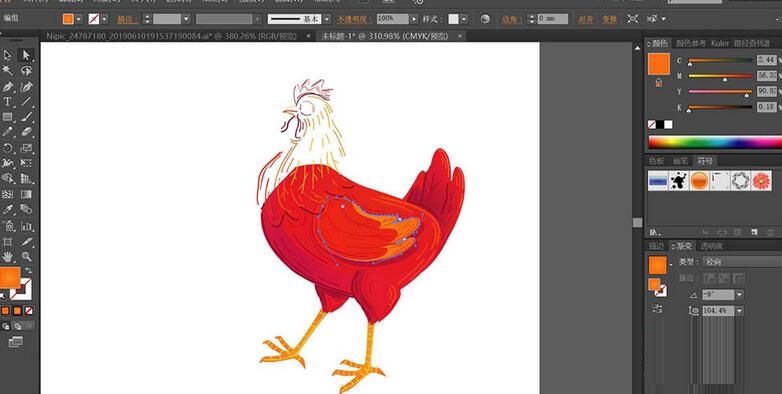This screenshot has height=394, width=782.
Task: Select the Direct Selection tool
Action: [x=26, y=55]
